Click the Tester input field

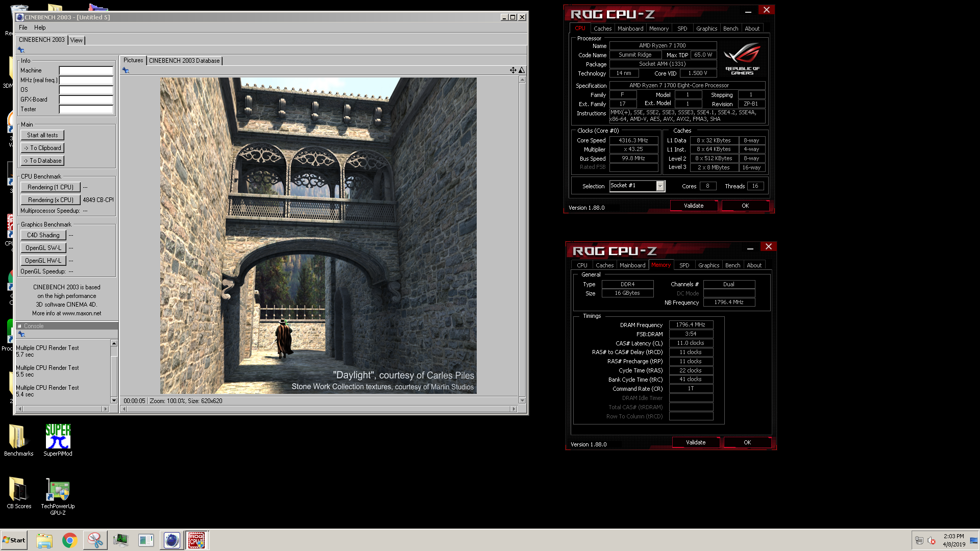pos(86,109)
